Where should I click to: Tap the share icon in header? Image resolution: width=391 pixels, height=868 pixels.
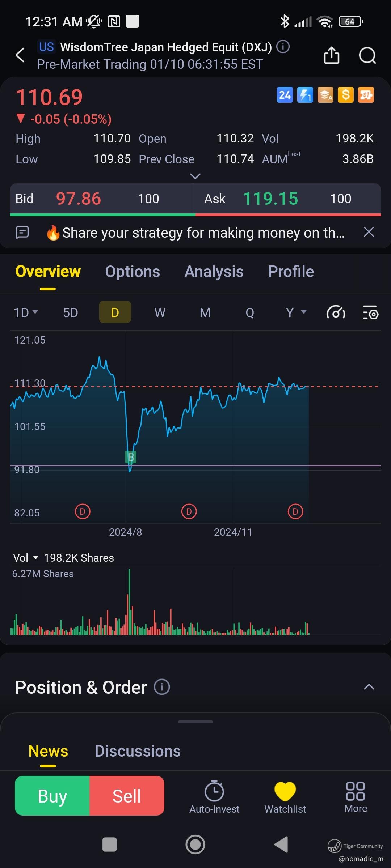coord(331,55)
